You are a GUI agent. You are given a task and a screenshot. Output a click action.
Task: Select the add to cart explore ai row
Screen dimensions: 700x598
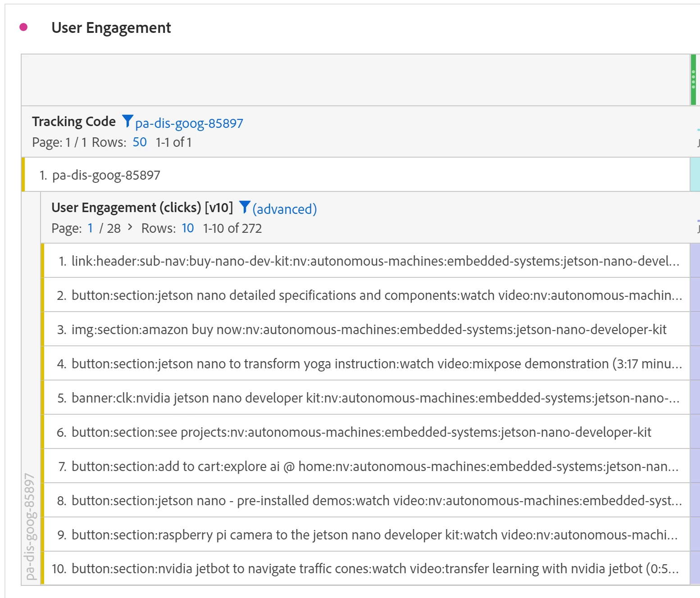375,467
